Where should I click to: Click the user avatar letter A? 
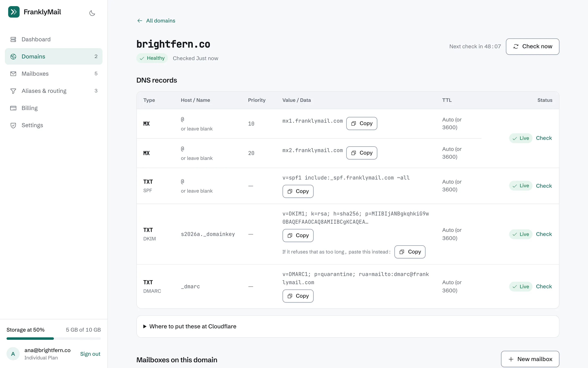coord(13,354)
